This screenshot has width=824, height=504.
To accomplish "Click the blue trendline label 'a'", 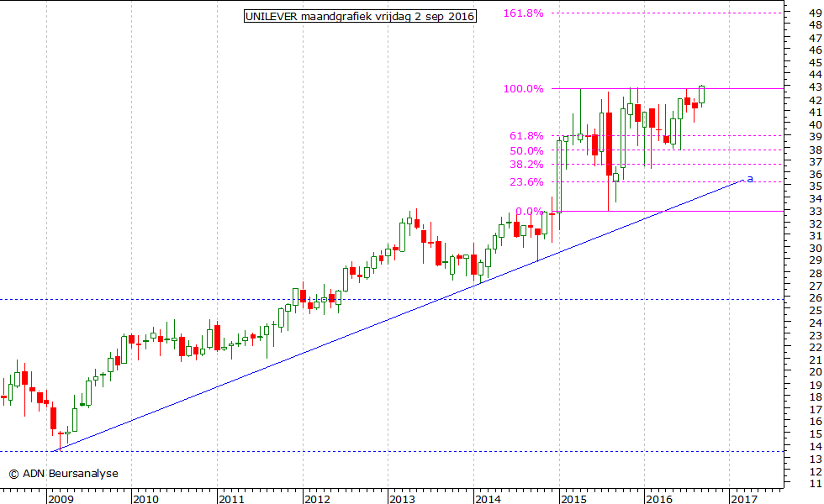I will pyautogui.click(x=750, y=179).
